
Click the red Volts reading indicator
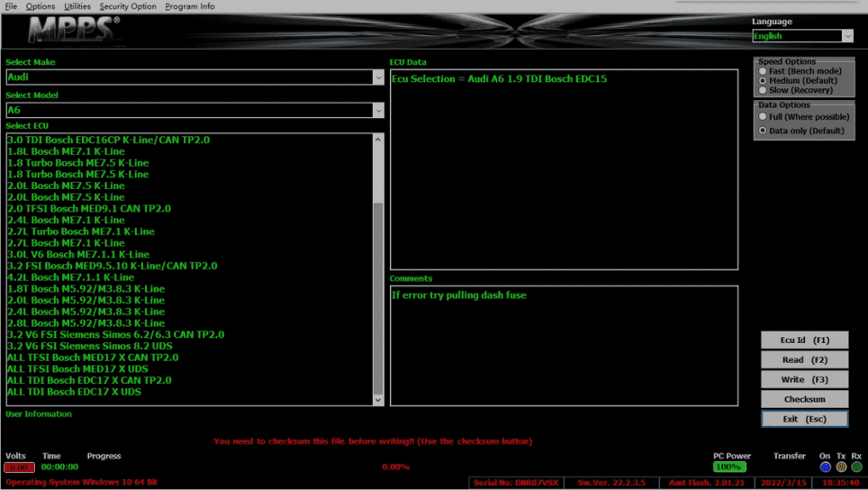click(x=19, y=467)
